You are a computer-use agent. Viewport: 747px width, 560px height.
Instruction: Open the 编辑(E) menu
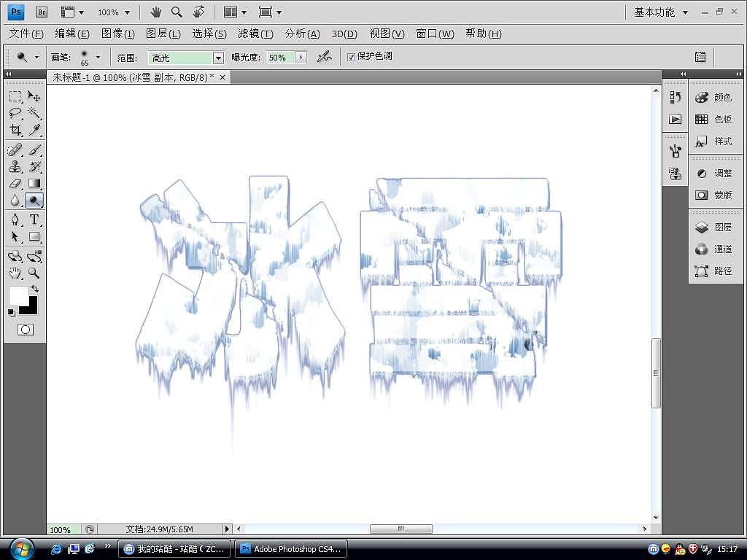(x=72, y=34)
